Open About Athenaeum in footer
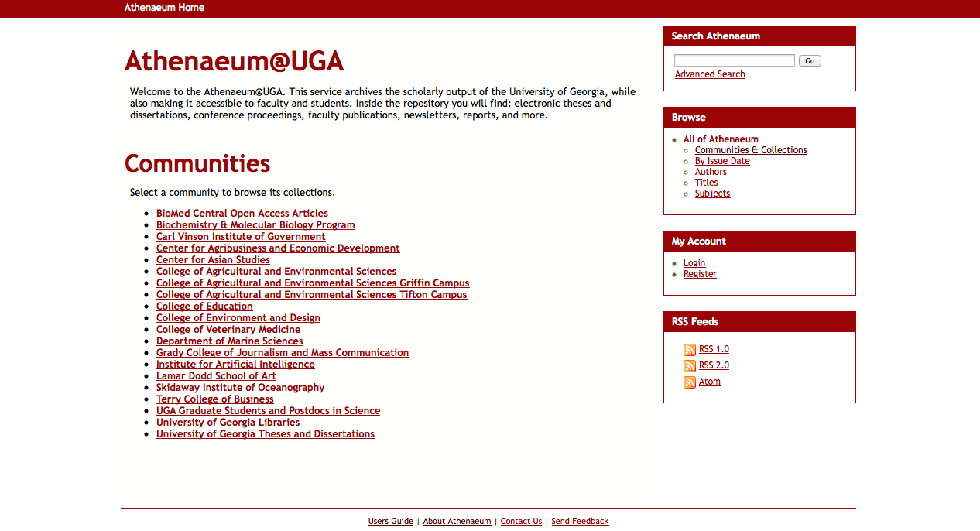This screenshot has width=980, height=531. [457, 522]
